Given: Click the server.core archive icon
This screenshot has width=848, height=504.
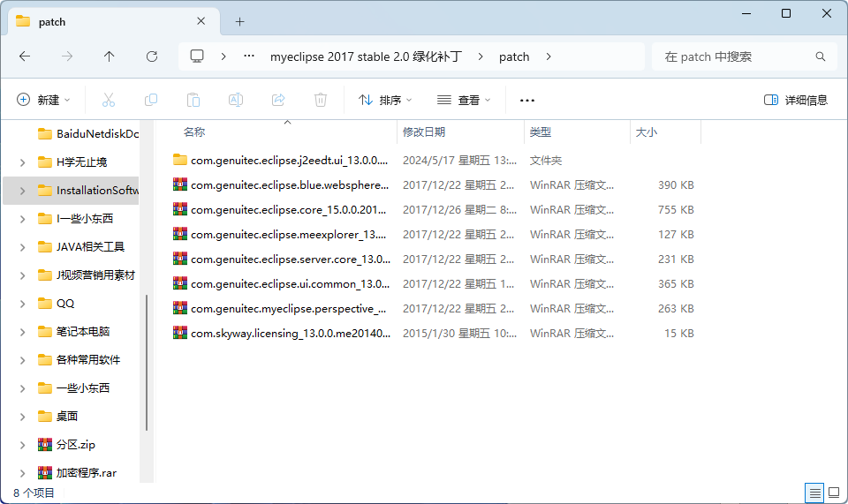Looking at the screenshot, I should [180, 259].
